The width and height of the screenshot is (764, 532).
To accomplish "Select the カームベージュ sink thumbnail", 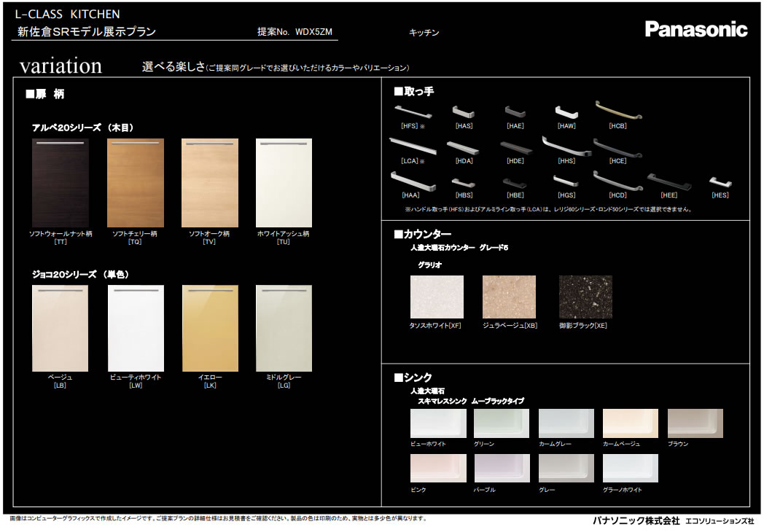I will point(631,423).
